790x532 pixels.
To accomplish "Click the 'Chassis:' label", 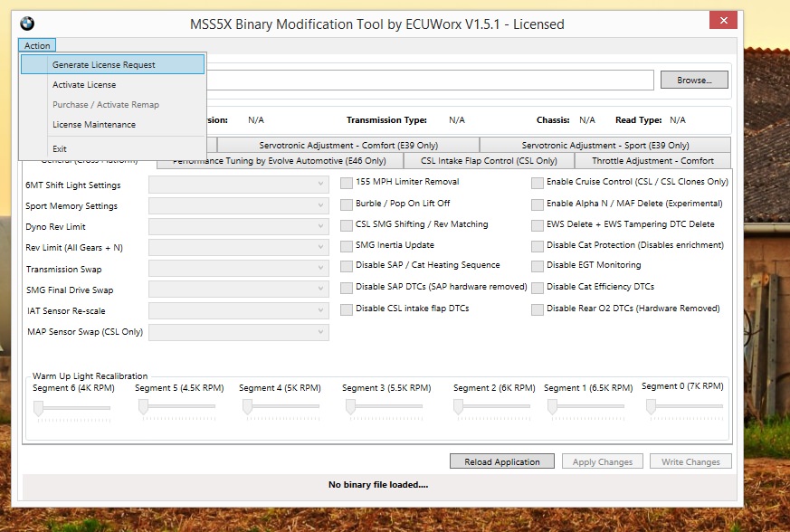I will click(x=553, y=120).
